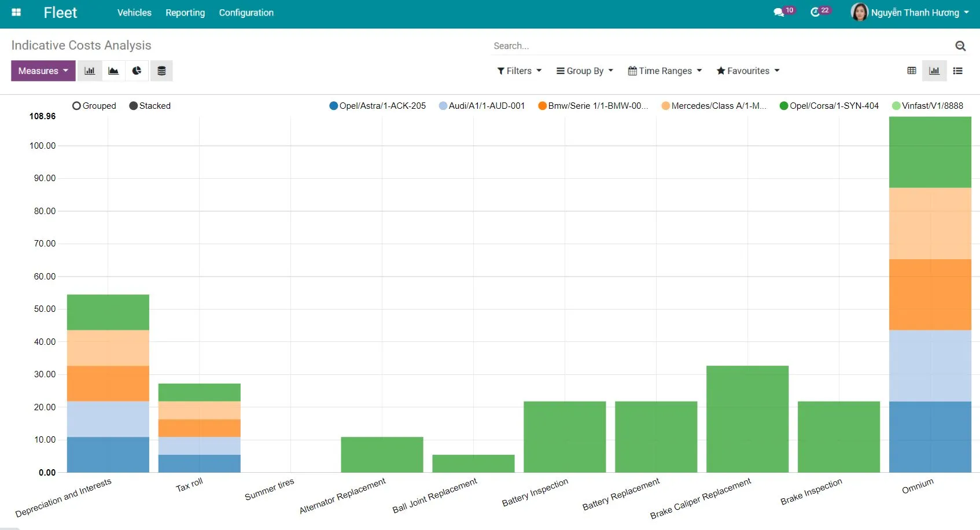980x530 pixels.
Task: Click the Indicative Costs Analysis title
Action: point(81,45)
